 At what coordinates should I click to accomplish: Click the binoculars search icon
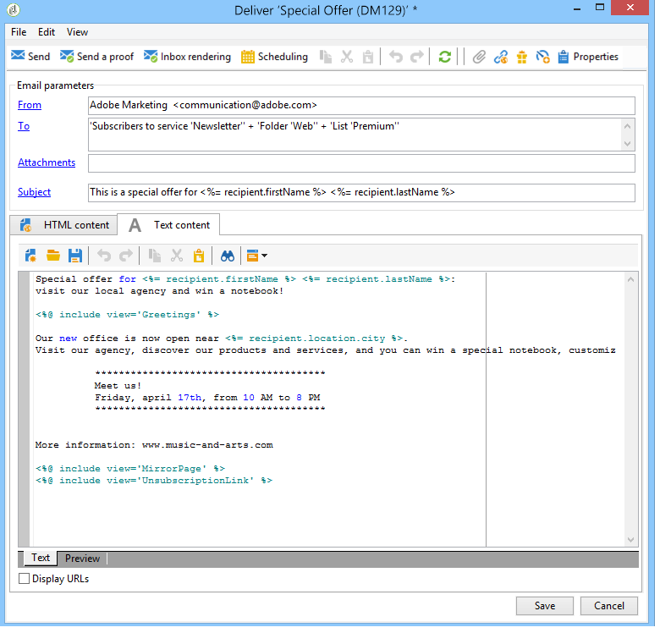click(x=227, y=255)
